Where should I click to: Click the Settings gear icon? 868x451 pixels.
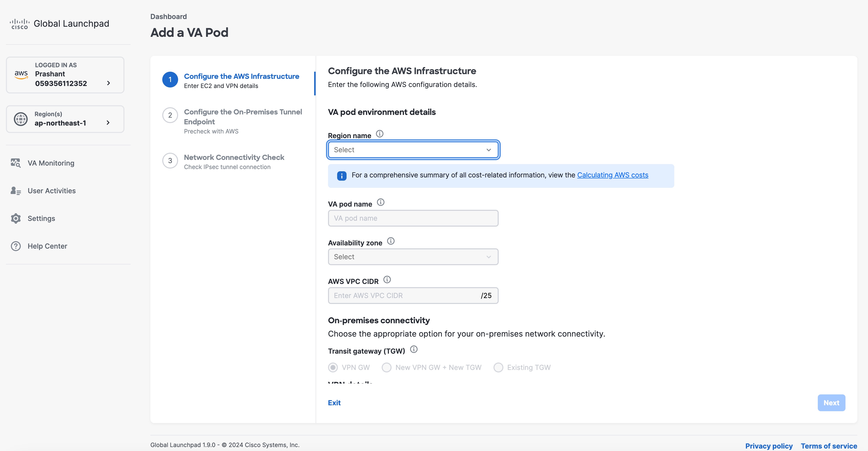point(16,218)
